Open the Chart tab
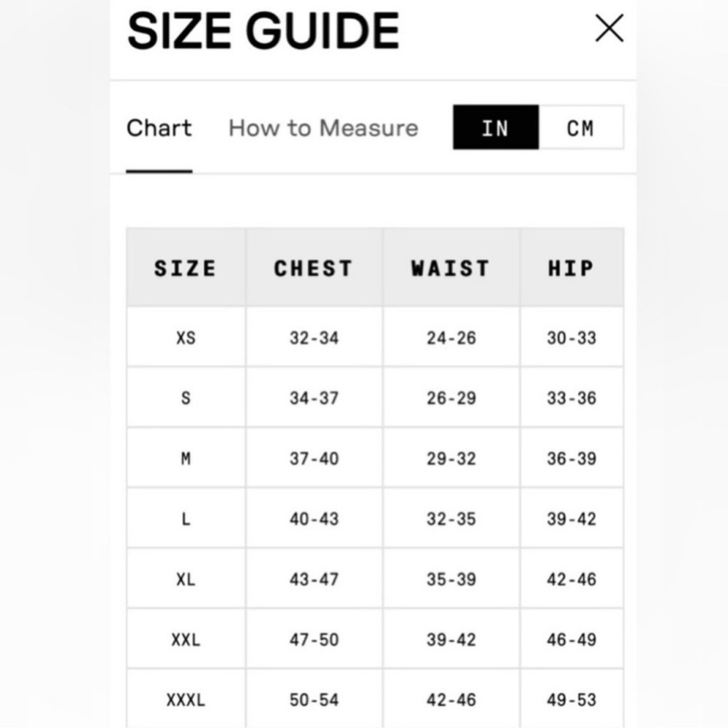This screenshot has width=728, height=728. click(159, 128)
